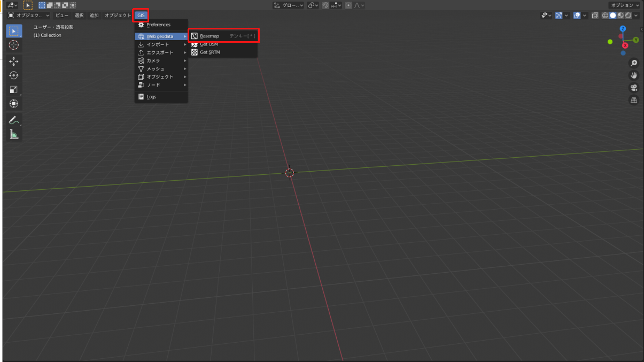Open the snapping options dropdown
Screen dimensions: 644x362
click(x=336, y=5)
